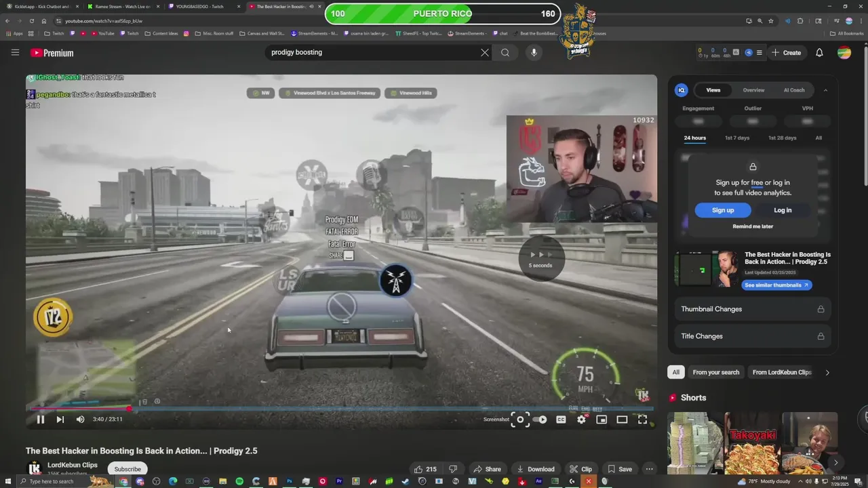Select the 1st 7 days range

pyautogui.click(x=737, y=138)
